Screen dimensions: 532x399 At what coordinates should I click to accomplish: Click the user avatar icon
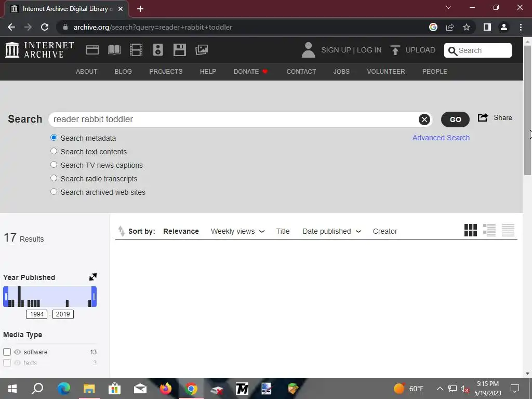(308, 50)
